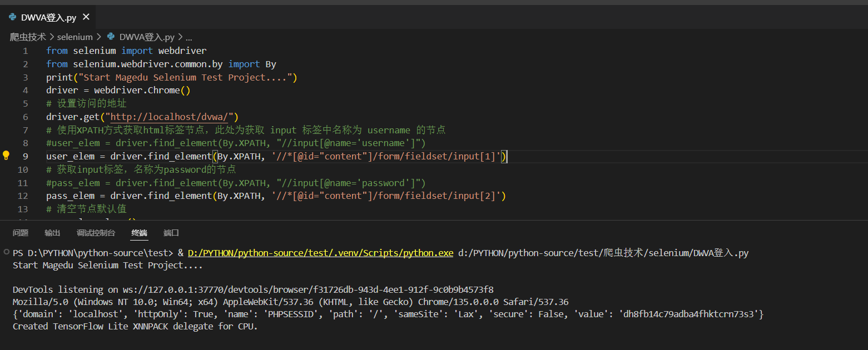Viewport: 868px width, 350px height.
Task: Click the 'webdriver.Chrome()' text on line 4
Action: click(142, 90)
